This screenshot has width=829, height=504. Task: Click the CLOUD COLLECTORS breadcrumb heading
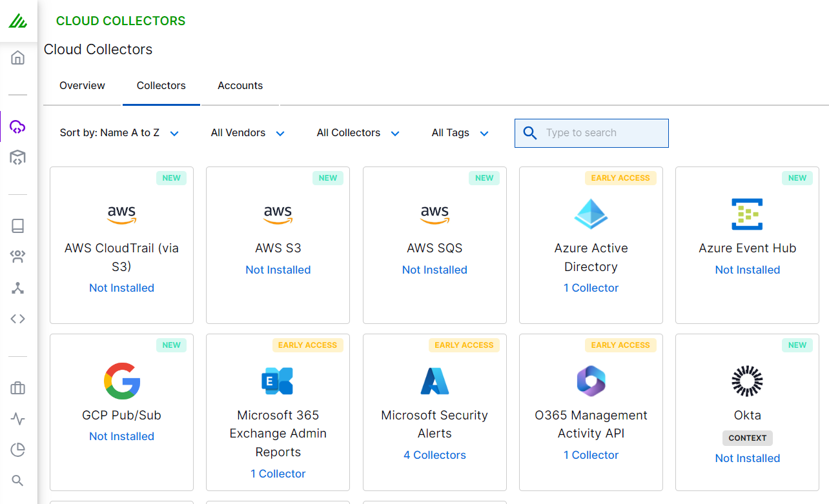pyautogui.click(x=121, y=21)
